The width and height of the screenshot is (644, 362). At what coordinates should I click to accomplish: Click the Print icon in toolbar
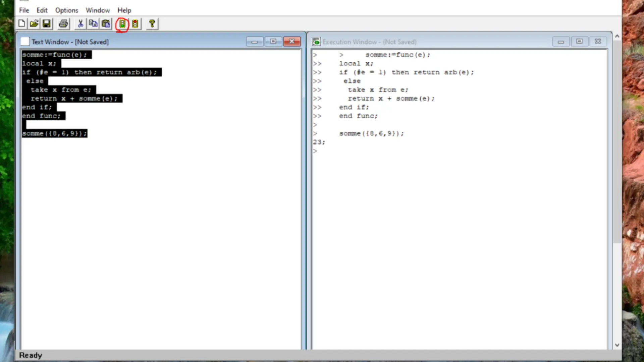[x=64, y=23]
